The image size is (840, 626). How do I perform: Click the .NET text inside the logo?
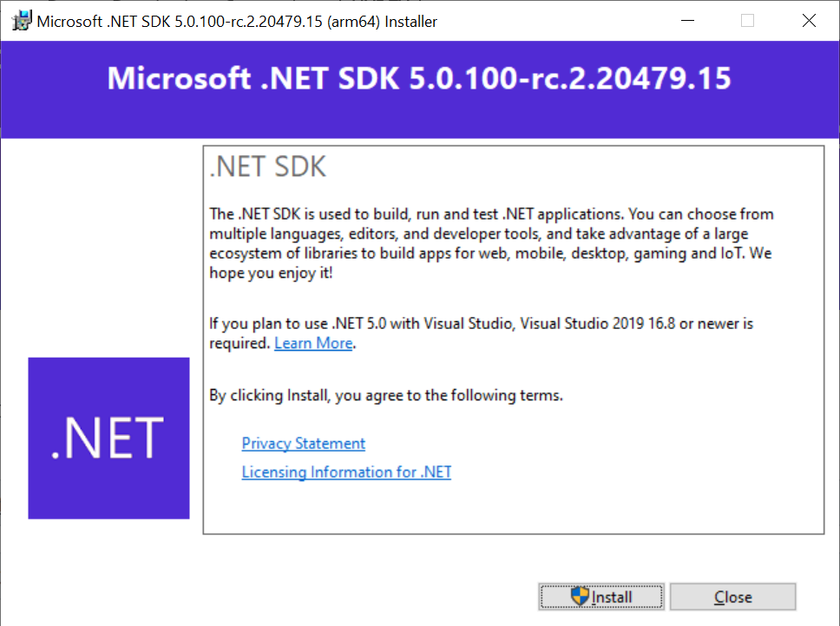point(108,438)
